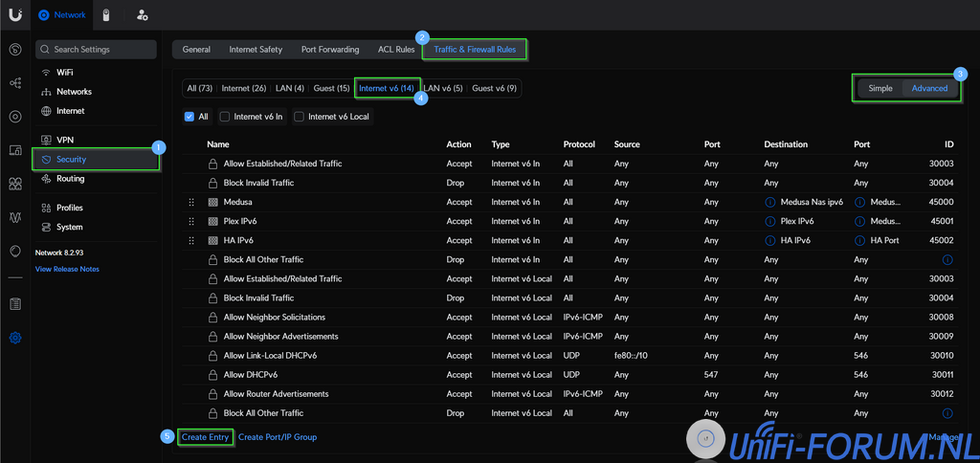Enable the Internet v6 In checkbox
980x463 pixels.
(225, 117)
